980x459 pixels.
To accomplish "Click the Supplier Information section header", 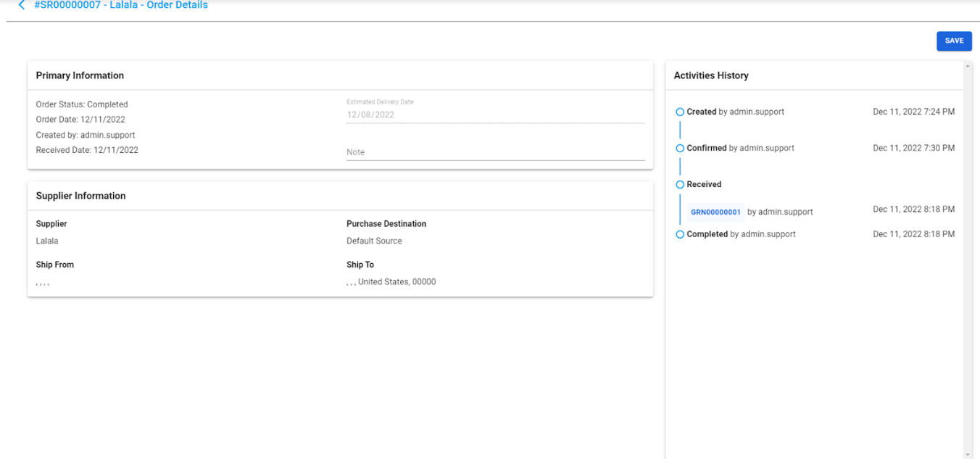I will 80,196.
